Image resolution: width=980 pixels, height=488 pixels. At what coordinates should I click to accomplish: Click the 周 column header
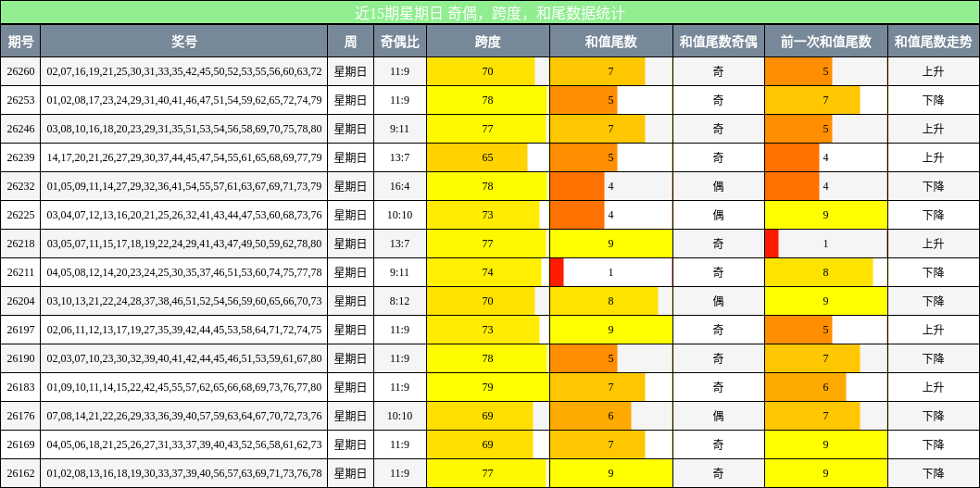tap(351, 42)
